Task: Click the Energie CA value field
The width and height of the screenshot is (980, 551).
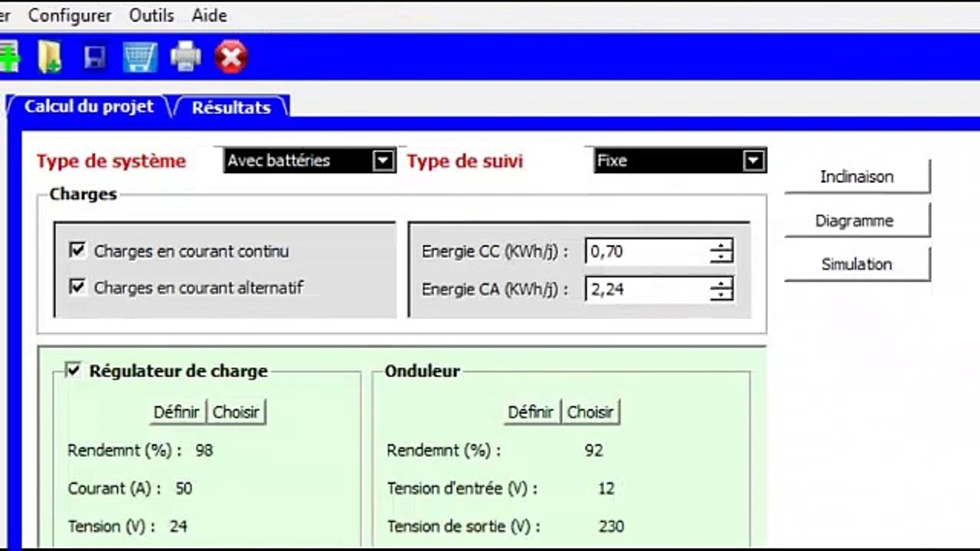Action: [647, 289]
